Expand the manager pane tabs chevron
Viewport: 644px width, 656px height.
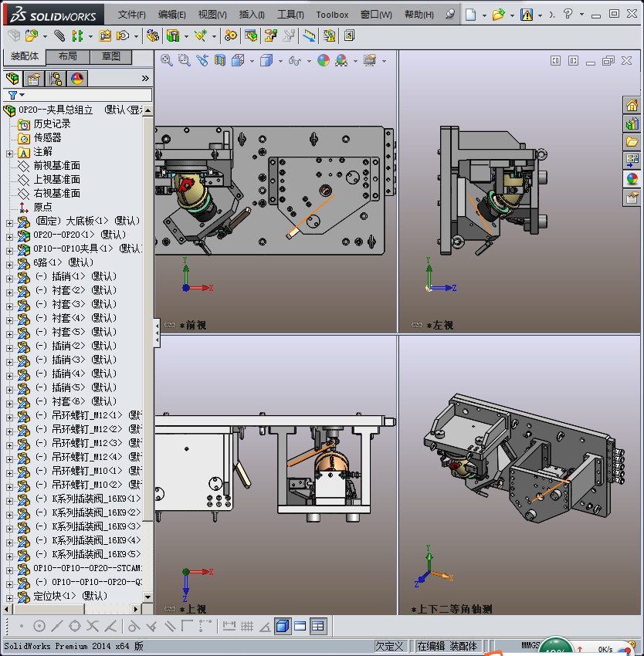tap(145, 78)
